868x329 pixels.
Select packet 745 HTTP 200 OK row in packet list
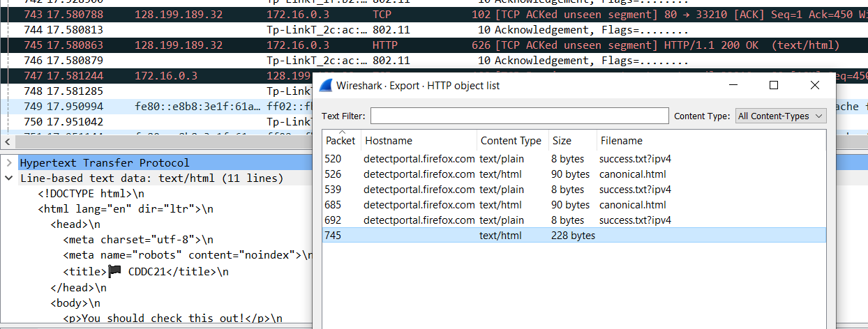(434, 45)
